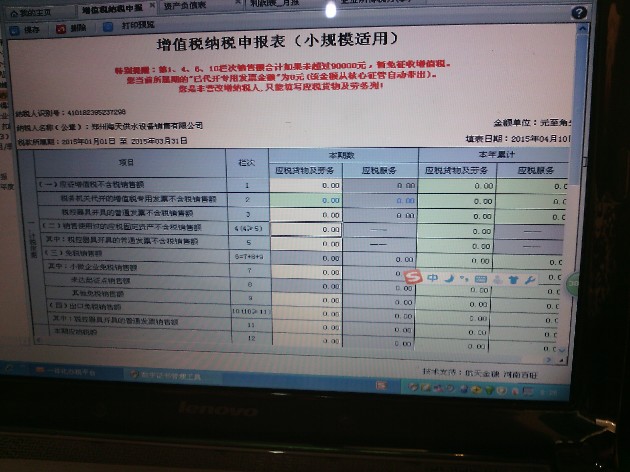630x472 pixels.
Task: Click the taxpayer name 郑州海天供水设备销售有限公司
Action: click(147, 126)
